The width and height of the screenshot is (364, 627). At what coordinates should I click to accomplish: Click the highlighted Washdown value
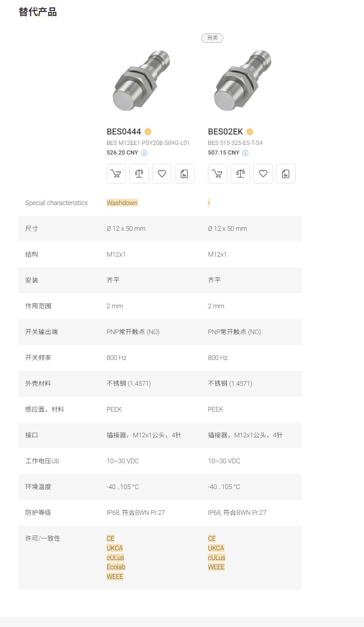click(x=122, y=203)
